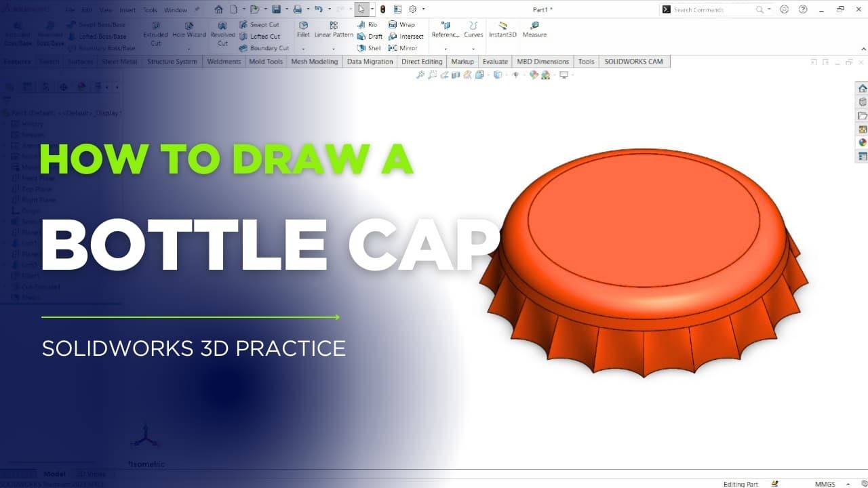Open View Palette in the task pane
This screenshot has width=868, height=488.
click(863, 129)
